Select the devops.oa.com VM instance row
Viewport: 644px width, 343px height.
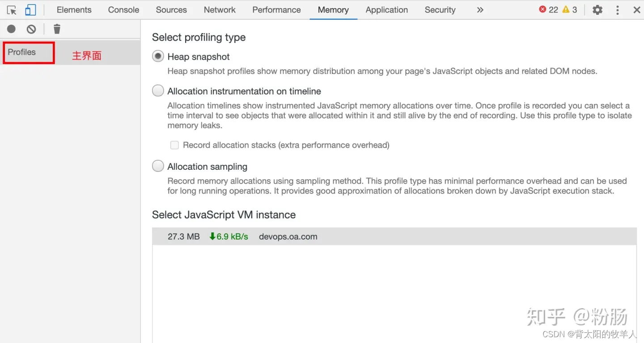pos(394,236)
